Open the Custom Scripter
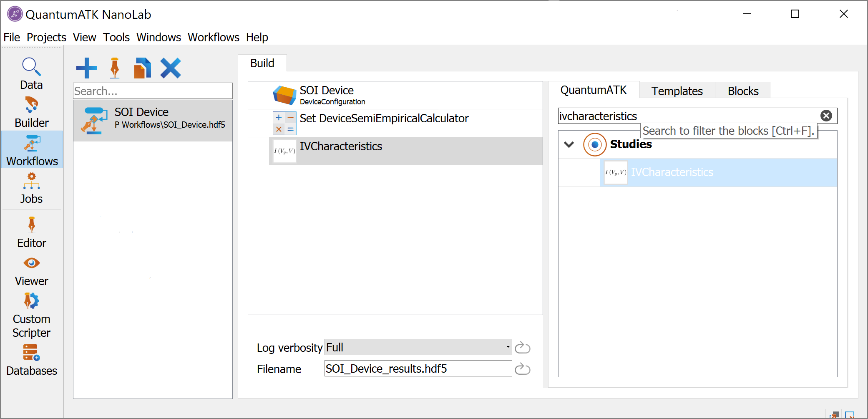 point(32,316)
